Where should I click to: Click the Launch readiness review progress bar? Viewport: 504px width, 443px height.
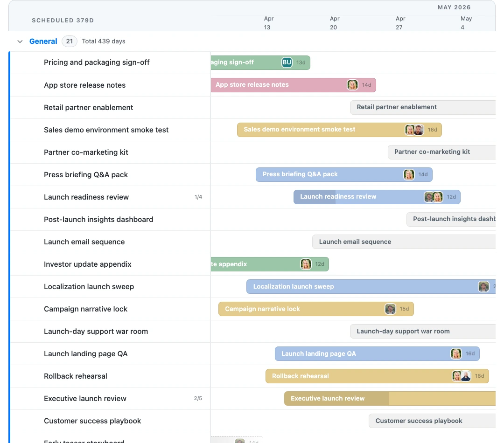377,197
